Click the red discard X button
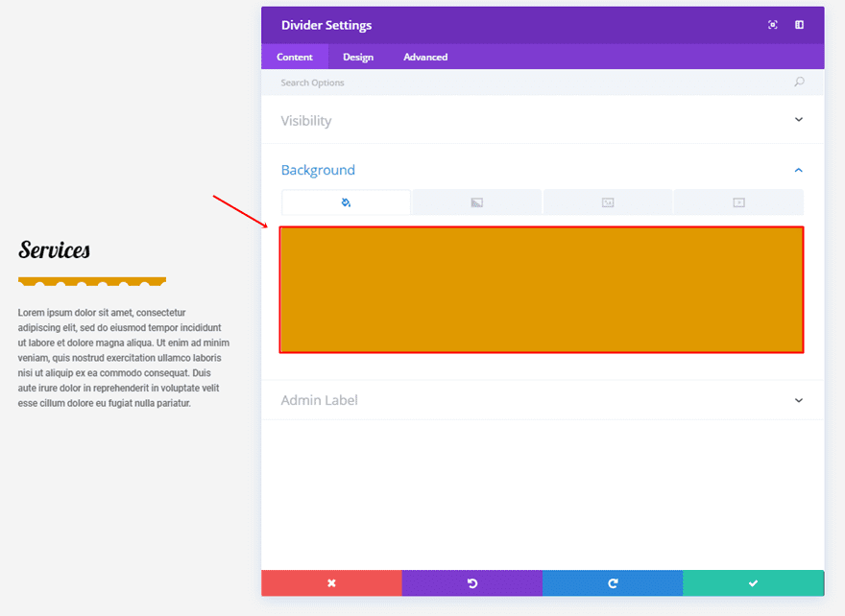 [x=331, y=583]
